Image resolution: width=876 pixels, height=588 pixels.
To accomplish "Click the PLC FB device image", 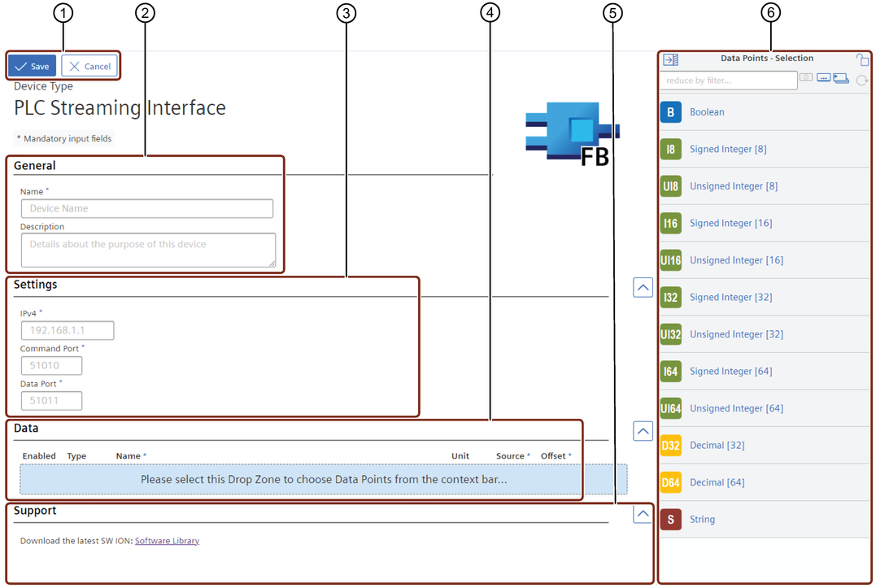I will tap(573, 134).
